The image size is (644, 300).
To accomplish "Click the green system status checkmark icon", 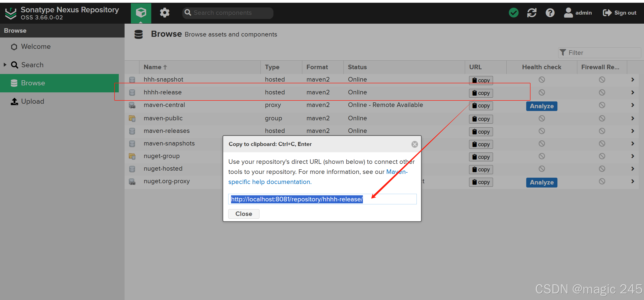I will (513, 13).
